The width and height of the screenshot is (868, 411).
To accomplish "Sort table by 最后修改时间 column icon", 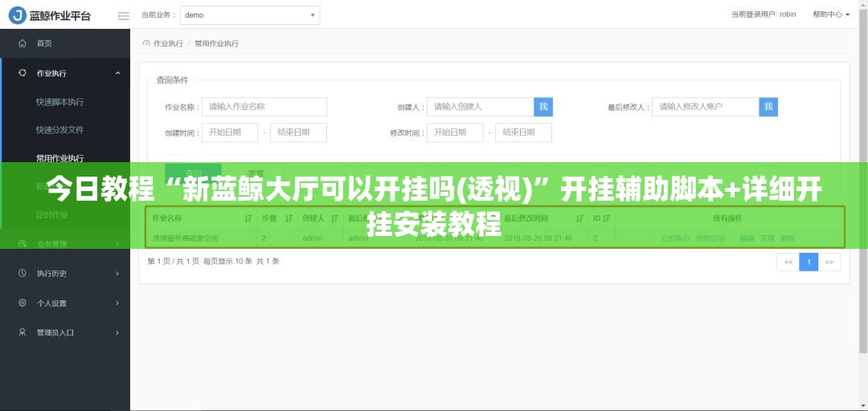I will (579, 218).
